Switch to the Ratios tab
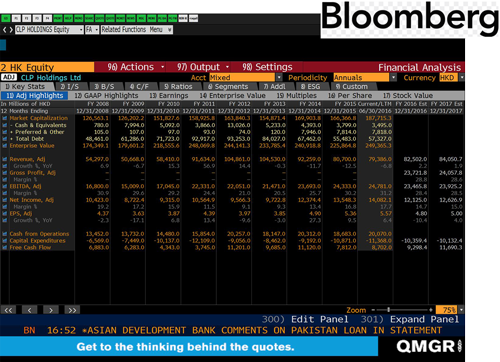This screenshot has height=362, width=500. click(178, 87)
